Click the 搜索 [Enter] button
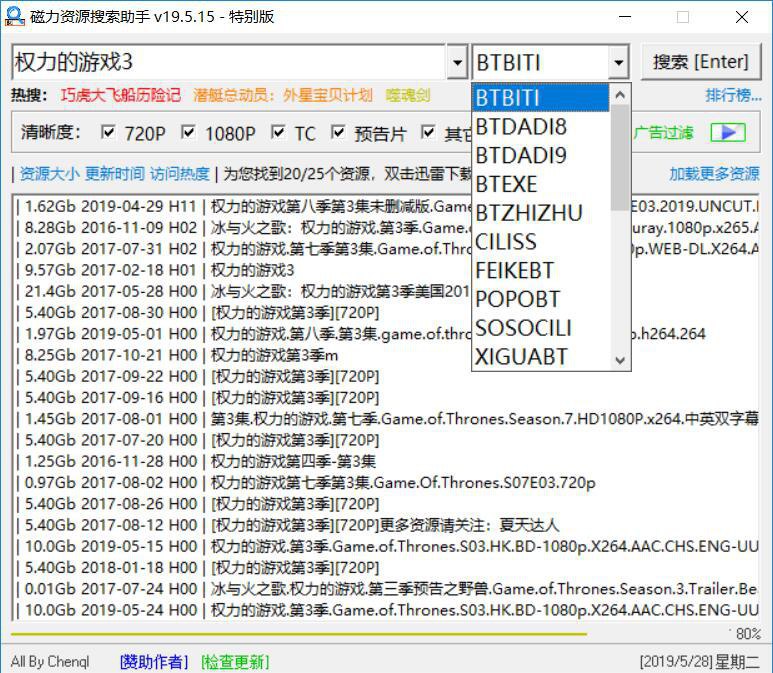 click(701, 62)
